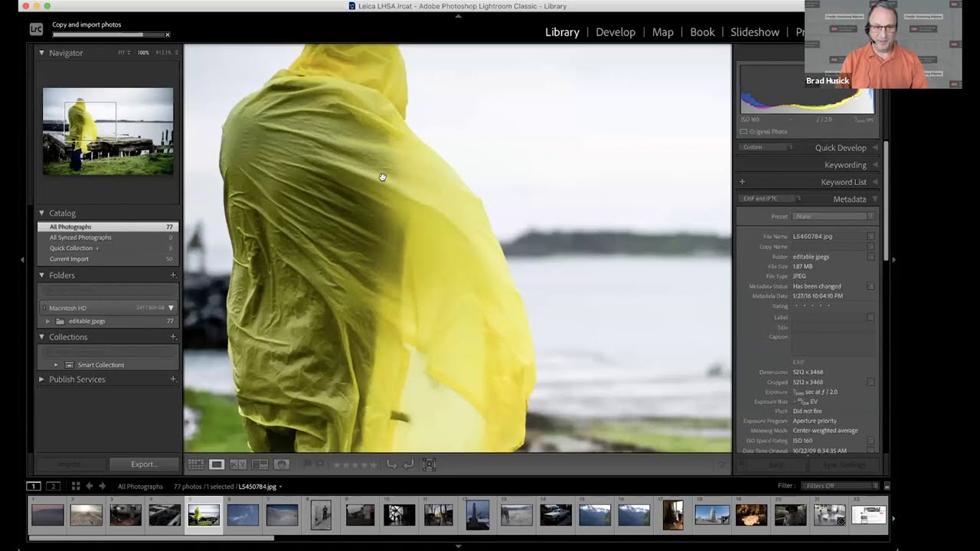This screenshot has width=980, height=551.
Task: Select main window display button 1
Action: (34, 486)
